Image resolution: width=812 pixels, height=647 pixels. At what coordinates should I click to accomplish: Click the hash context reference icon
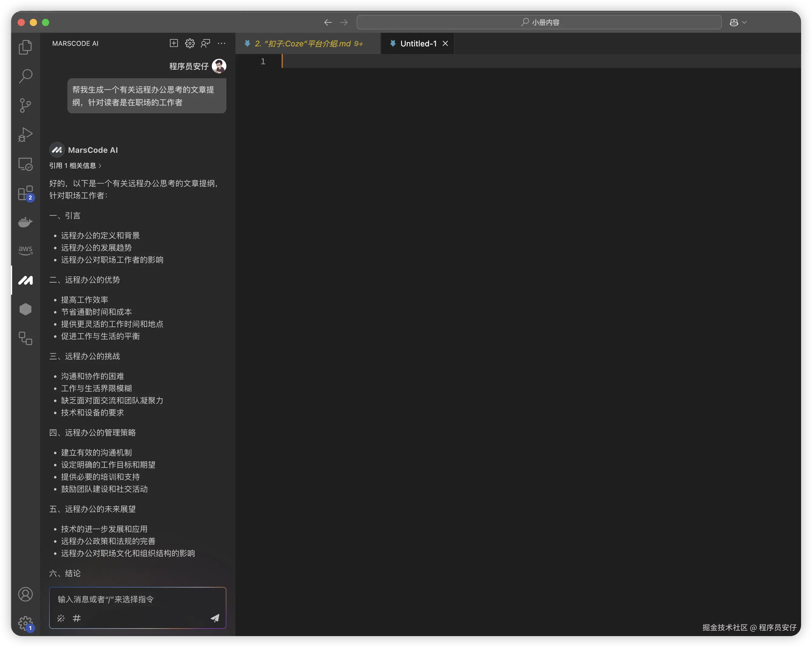tap(76, 618)
